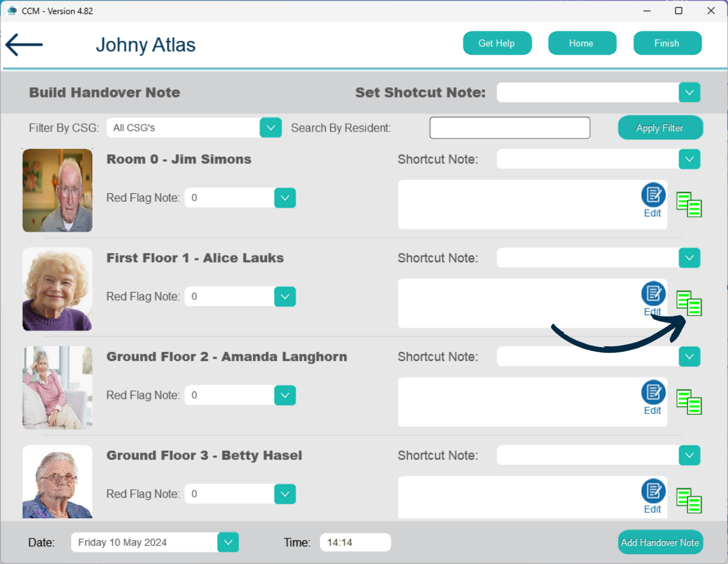Image resolution: width=728 pixels, height=564 pixels.
Task: Open Shortcut Note dropdown for Betty Hasel
Action: click(690, 455)
